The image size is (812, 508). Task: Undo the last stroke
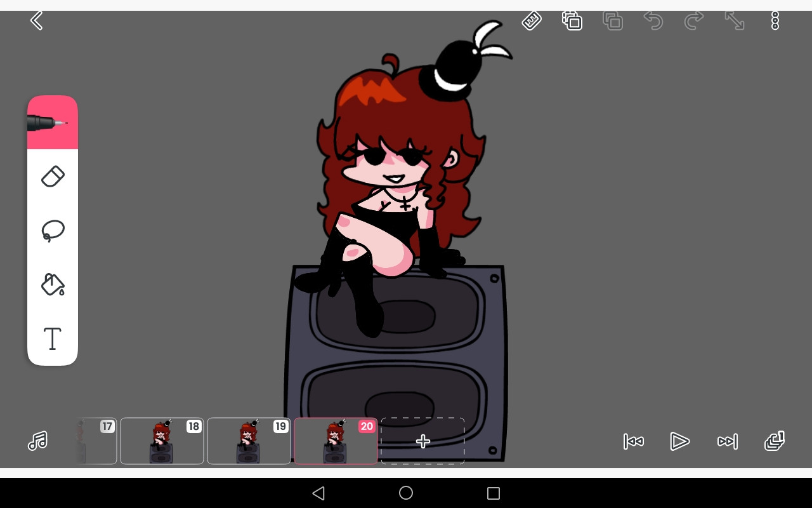pos(653,21)
